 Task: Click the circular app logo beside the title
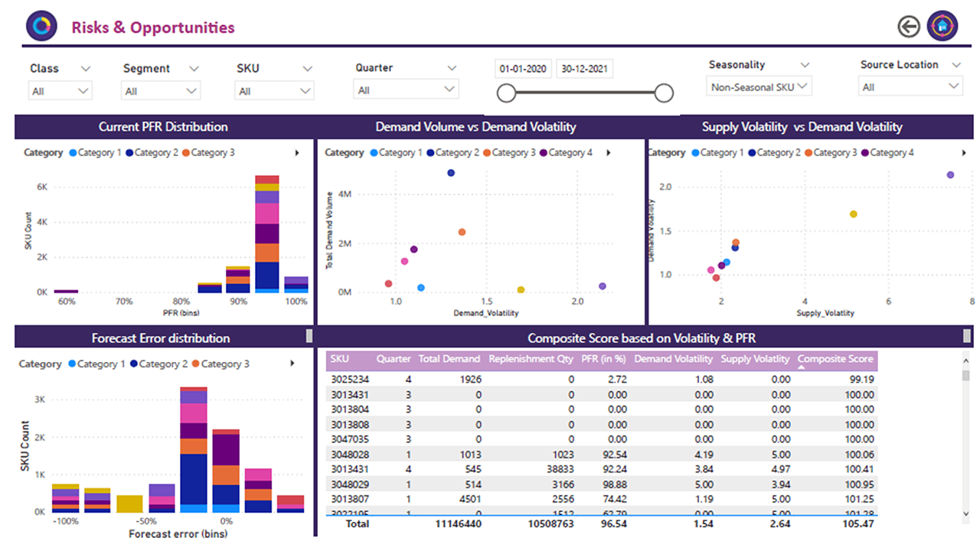click(41, 26)
